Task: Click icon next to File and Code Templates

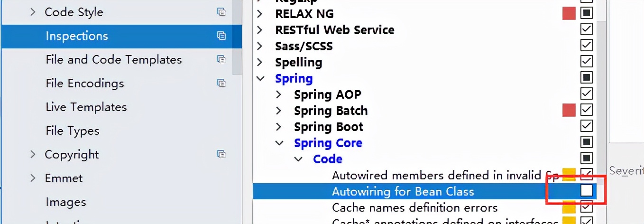Action: click(221, 59)
